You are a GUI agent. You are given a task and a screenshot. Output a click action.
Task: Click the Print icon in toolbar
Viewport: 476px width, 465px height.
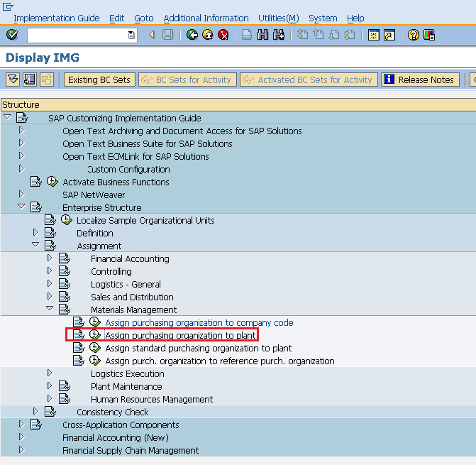[246, 35]
